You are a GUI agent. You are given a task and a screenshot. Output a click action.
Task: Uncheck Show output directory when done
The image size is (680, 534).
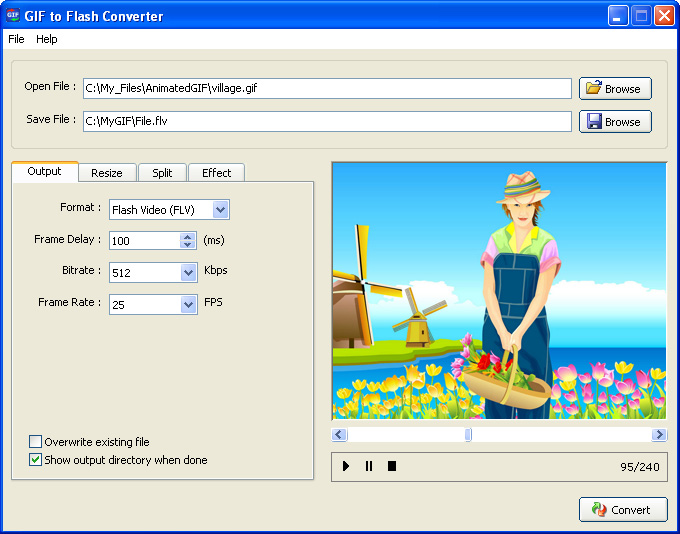click(36, 460)
